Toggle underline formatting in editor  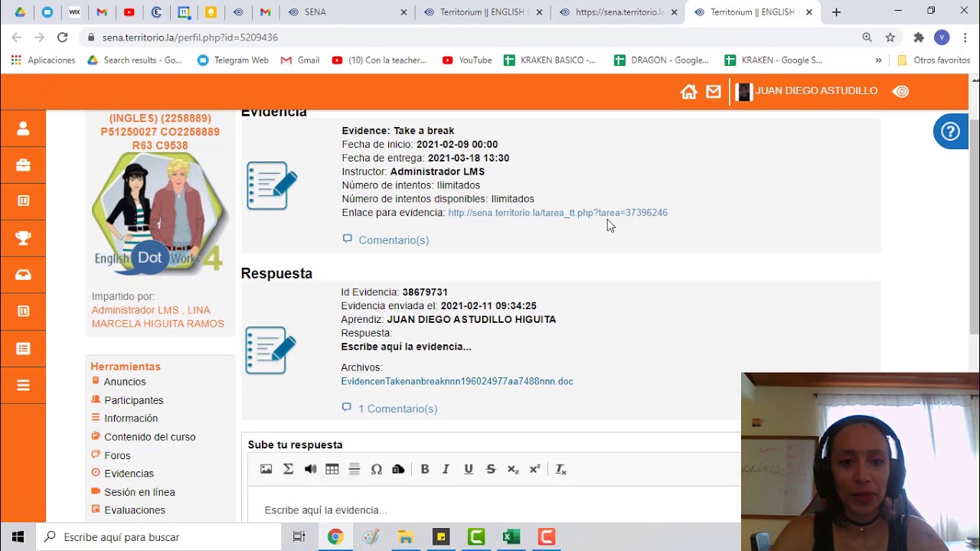(x=469, y=469)
